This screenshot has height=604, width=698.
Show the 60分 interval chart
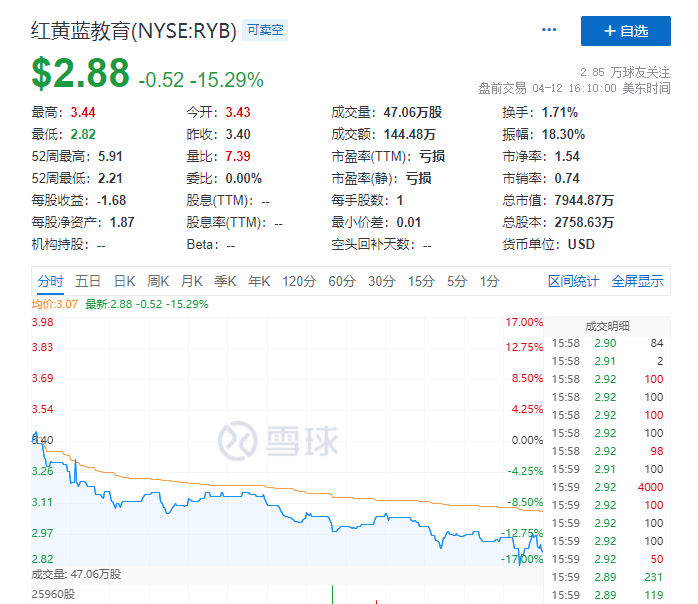pyautogui.click(x=342, y=281)
